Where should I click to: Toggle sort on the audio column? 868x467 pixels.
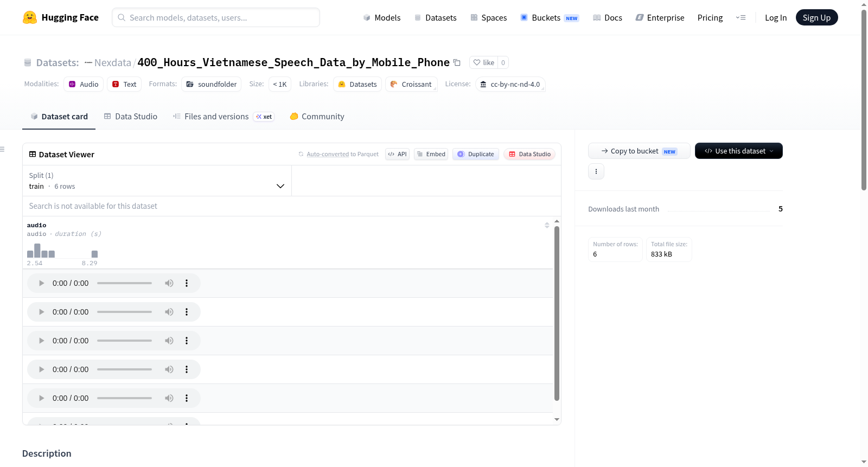547,225
